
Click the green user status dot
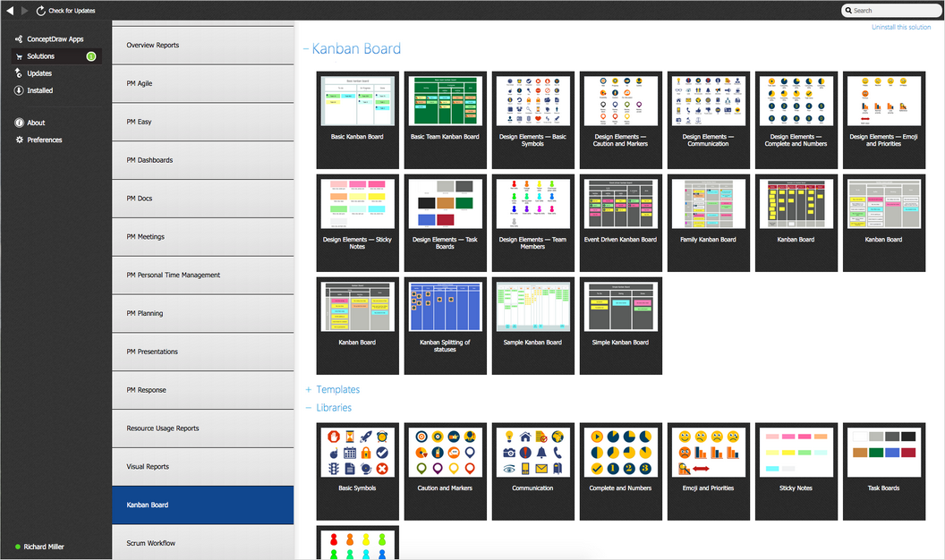click(x=18, y=547)
